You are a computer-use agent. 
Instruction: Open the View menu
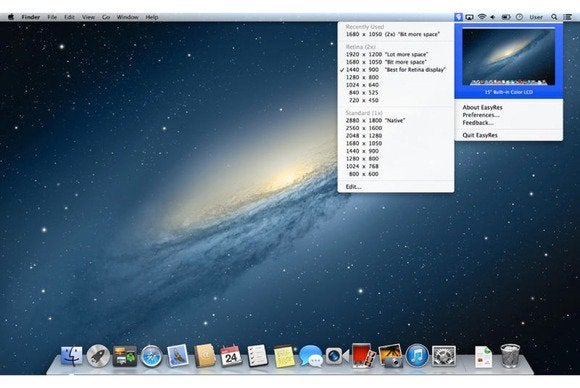88,17
